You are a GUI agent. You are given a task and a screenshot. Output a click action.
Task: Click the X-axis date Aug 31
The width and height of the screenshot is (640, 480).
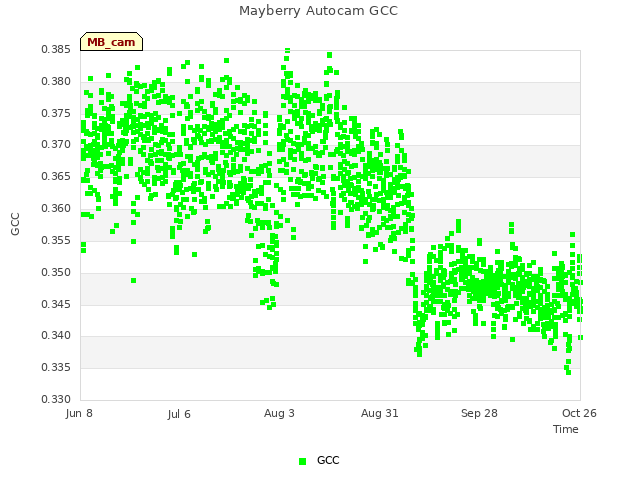tap(380, 413)
